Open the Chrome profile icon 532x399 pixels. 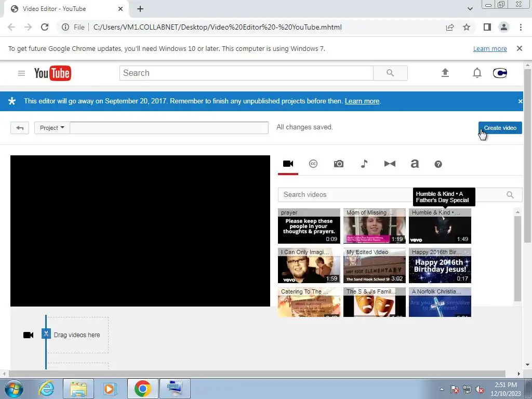[x=504, y=27]
